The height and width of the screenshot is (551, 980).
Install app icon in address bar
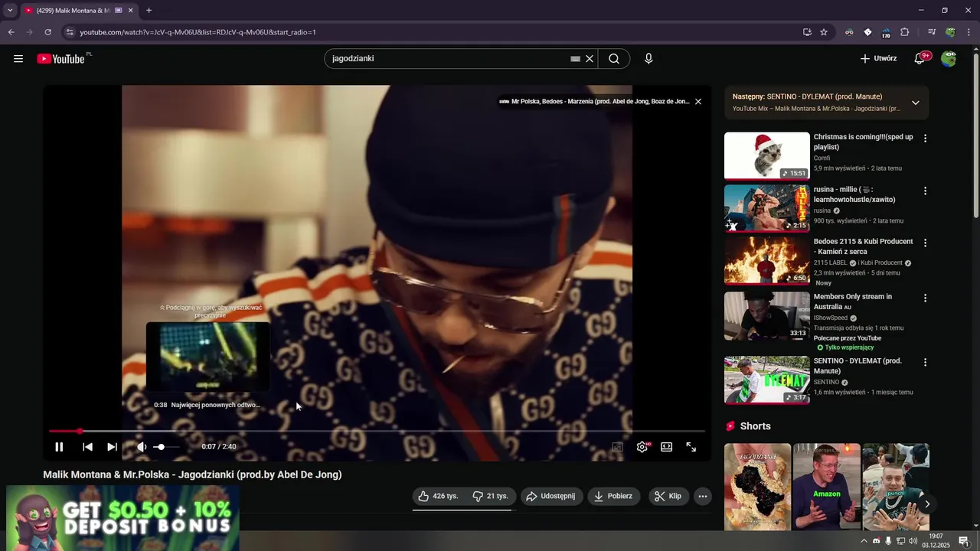point(807,32)
